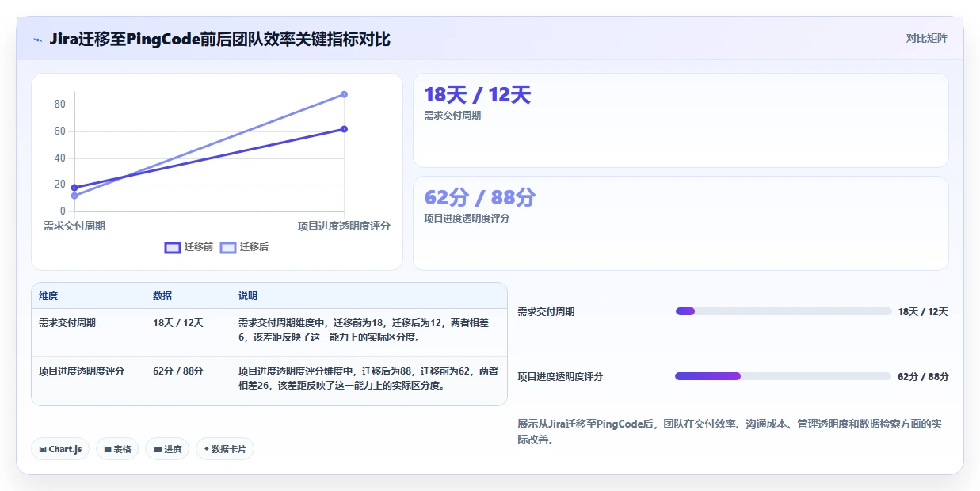Click the Chart.js tag chip
This screenshot has height=491, width=980.
pos(61,449)
